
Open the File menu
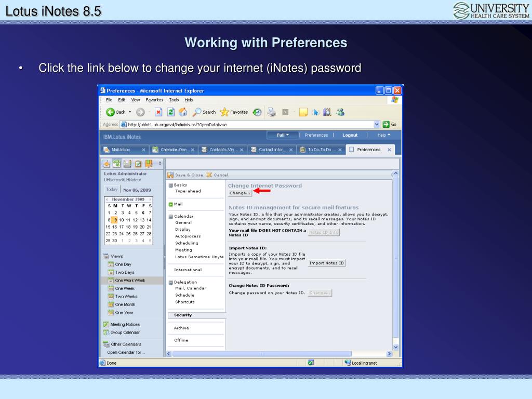pos(109,100)
